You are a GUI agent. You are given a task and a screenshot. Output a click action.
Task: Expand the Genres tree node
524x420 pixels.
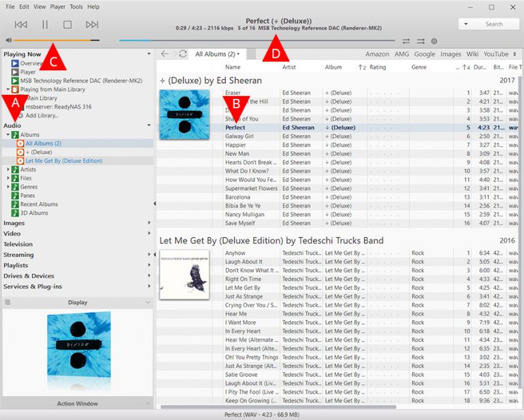(x=8, y=187)
